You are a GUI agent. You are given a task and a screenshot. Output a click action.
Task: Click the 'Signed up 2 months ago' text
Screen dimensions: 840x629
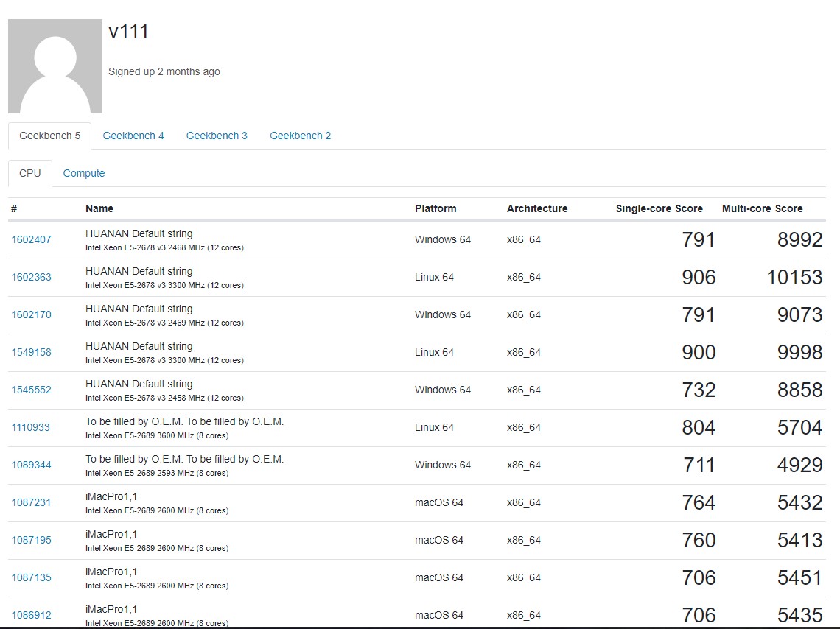coord(164,71)
